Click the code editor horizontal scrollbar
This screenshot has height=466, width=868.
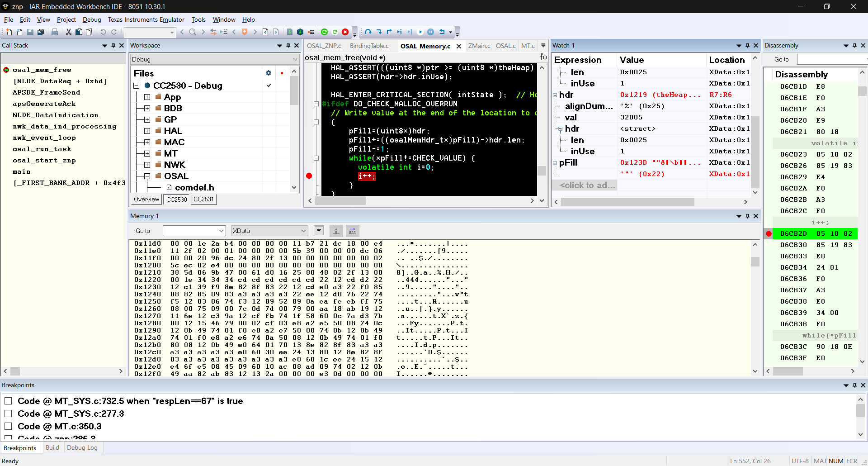point(421,200)
